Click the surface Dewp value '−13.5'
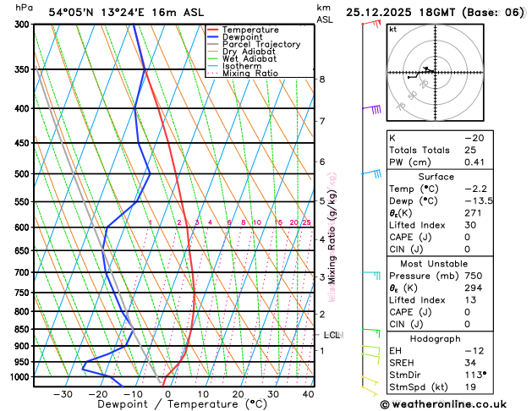Screen dimensions: 532x411 coord(479,200)
